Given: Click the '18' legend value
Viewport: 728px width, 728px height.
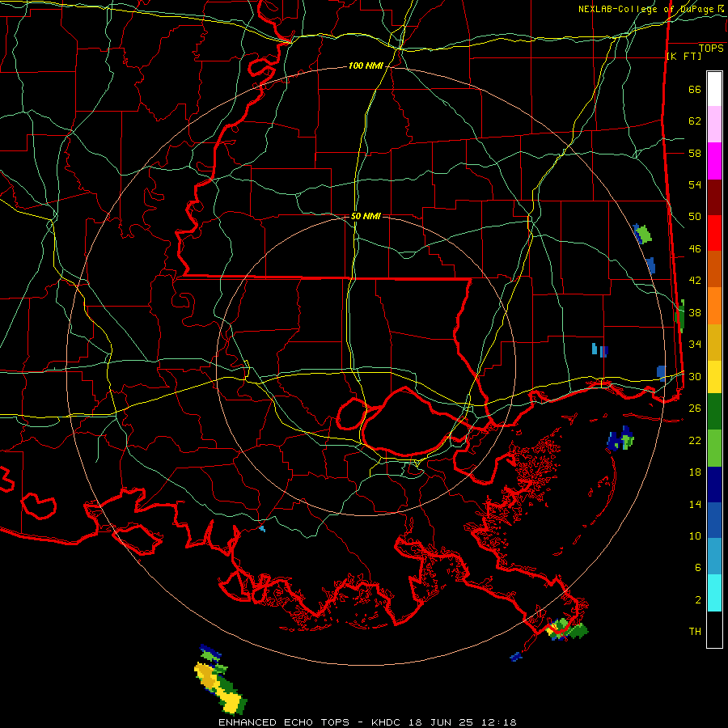Looking at the screenshot, I should 695,472.
